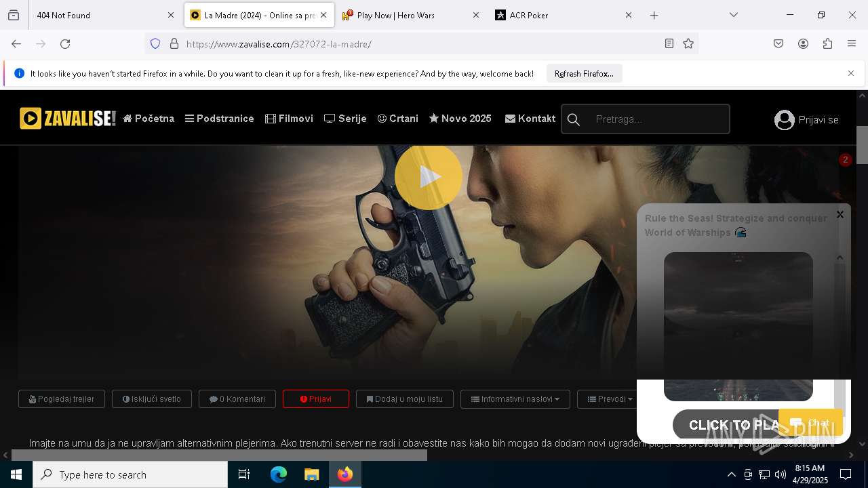Click the network tray icon

(x=764, y=474)
